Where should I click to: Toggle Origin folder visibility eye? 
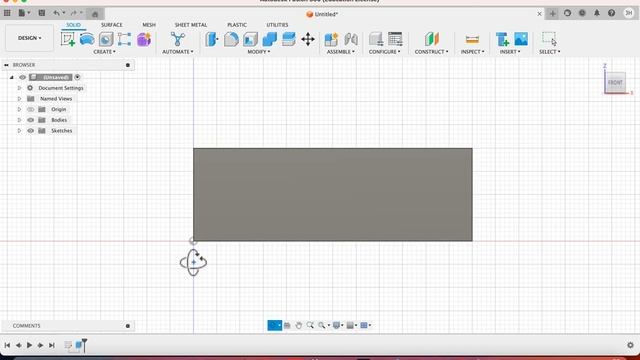click(x=31, y=109)
